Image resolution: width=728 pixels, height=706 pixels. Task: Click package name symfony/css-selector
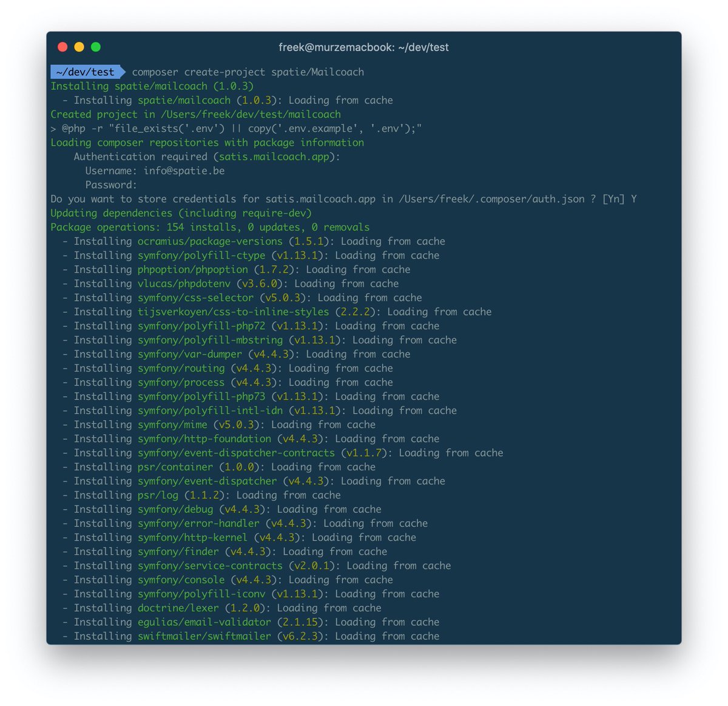pyautogui.click(x=195, y=297)
